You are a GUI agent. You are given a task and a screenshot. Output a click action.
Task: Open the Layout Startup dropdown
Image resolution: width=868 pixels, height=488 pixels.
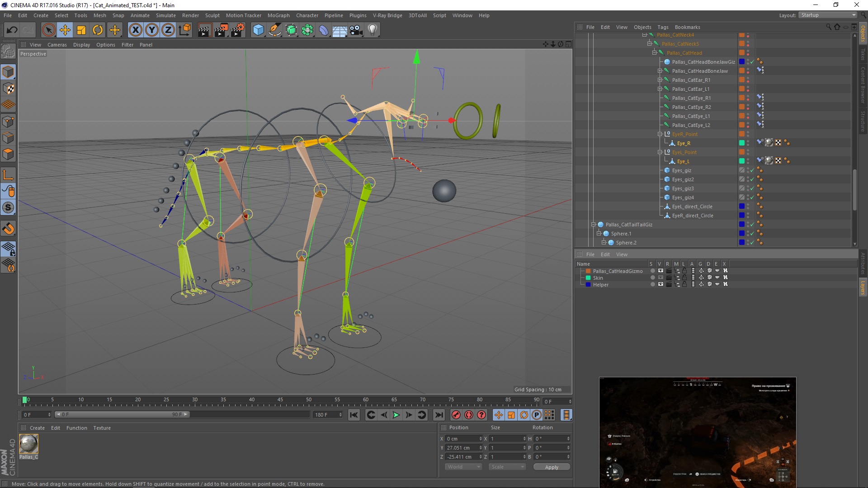pos(828,15)
